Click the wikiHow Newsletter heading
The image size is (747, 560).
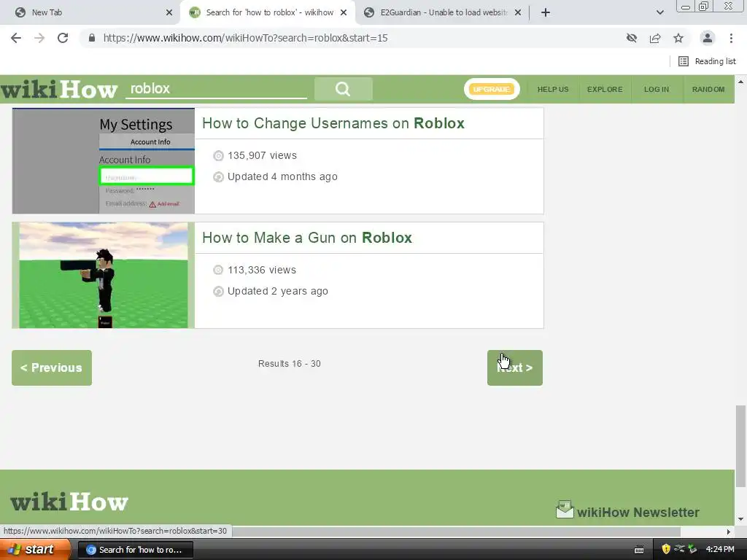pyautogui.click(x=638, y=513)
